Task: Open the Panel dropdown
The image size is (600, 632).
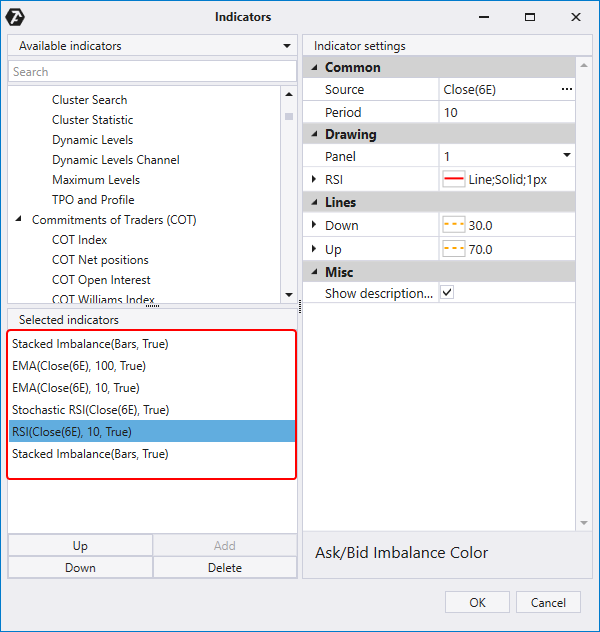Action: click(x=566, y=156)
